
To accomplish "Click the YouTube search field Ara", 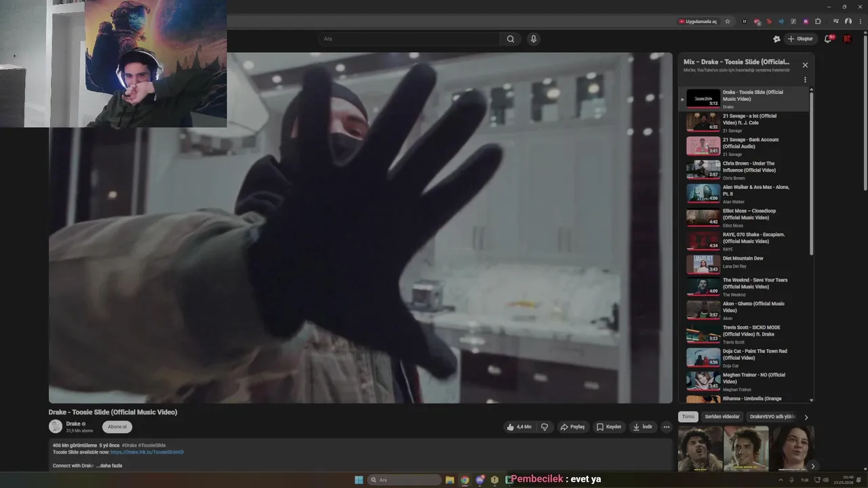I will coord(409,39).
